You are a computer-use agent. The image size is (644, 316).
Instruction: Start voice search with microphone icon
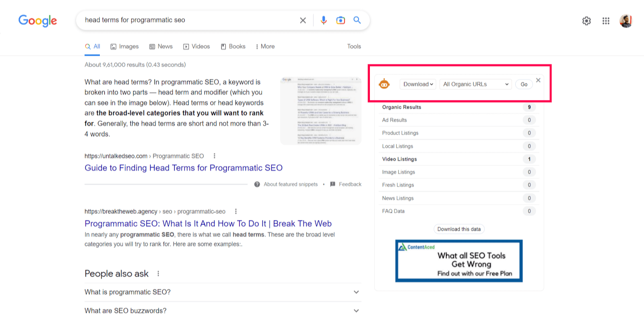point(324,20)
